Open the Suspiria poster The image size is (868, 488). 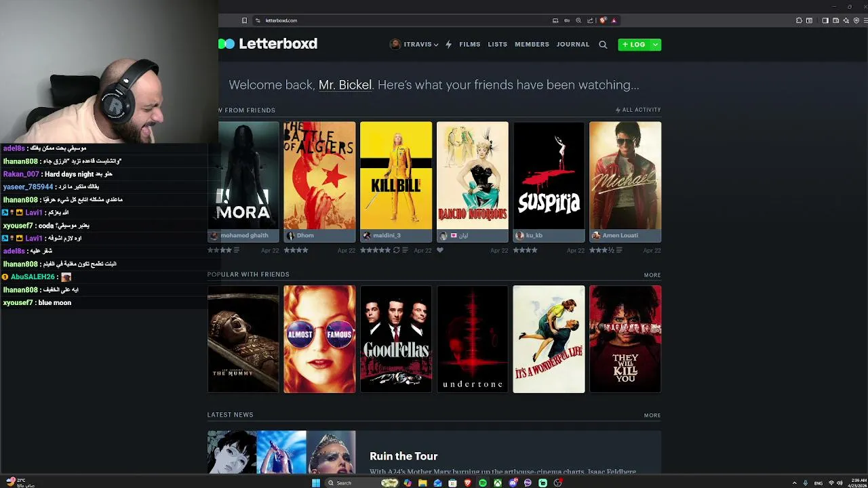[x=549, y=176]
